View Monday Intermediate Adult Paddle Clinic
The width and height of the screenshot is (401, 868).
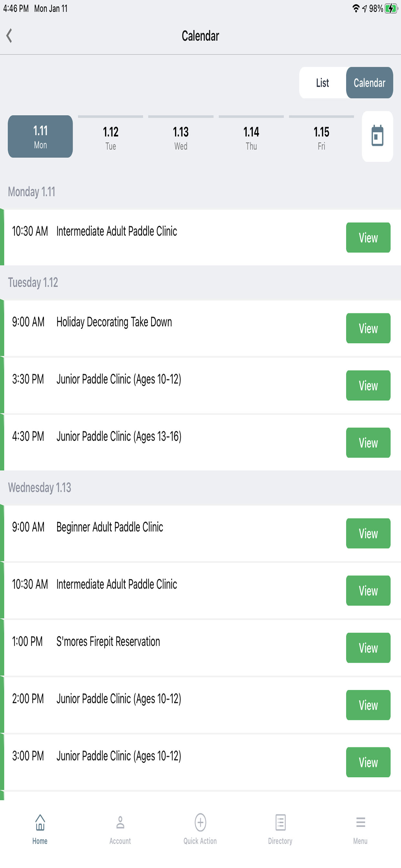[x=368, y=238]
